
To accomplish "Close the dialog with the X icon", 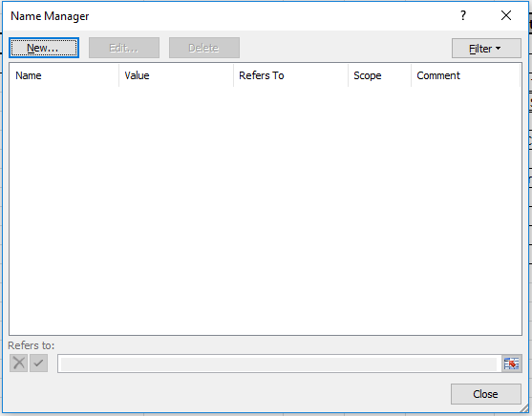I will 506,15.
